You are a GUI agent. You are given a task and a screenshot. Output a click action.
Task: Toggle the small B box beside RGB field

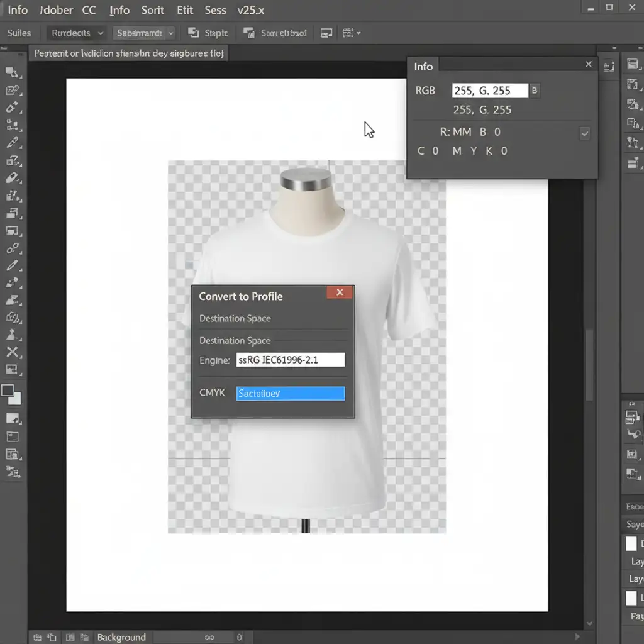coord(535,91)
